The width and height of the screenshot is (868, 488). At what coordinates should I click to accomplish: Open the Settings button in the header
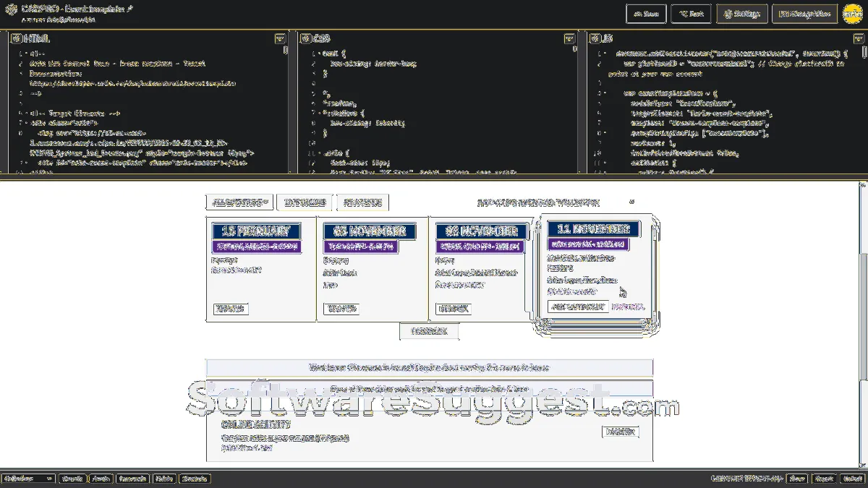[742, 14]
